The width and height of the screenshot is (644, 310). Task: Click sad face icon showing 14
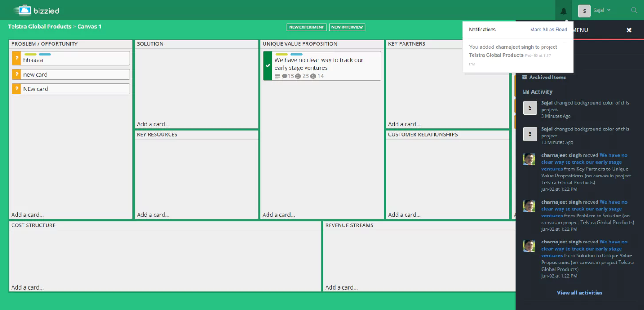pyautogui.click(x=313, y=76)
